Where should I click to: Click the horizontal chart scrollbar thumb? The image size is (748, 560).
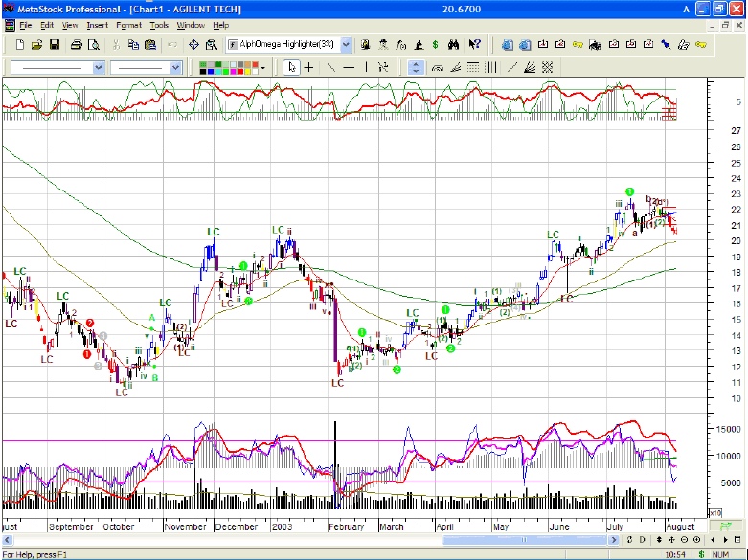[524, 540]
